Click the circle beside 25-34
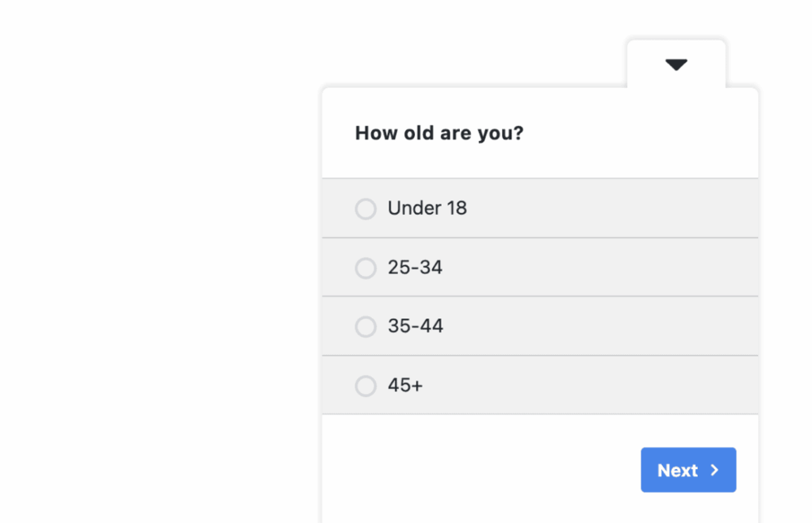 366,268
